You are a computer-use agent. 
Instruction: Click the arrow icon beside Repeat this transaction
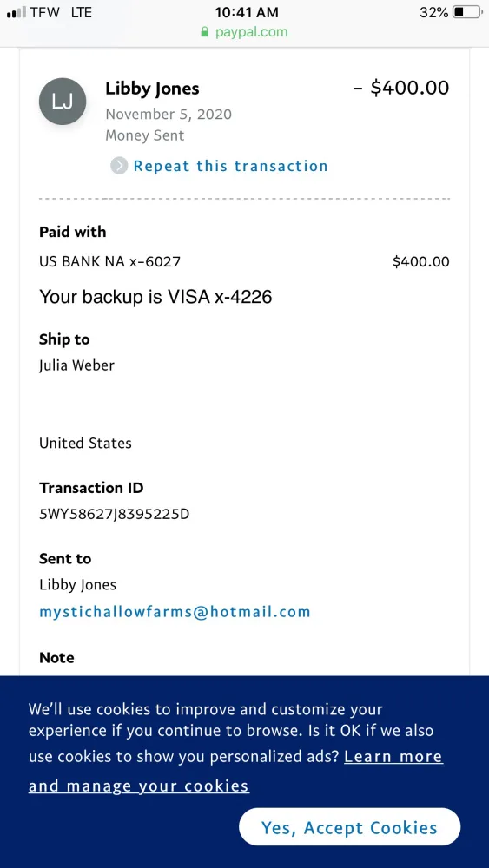coord(119,166)
